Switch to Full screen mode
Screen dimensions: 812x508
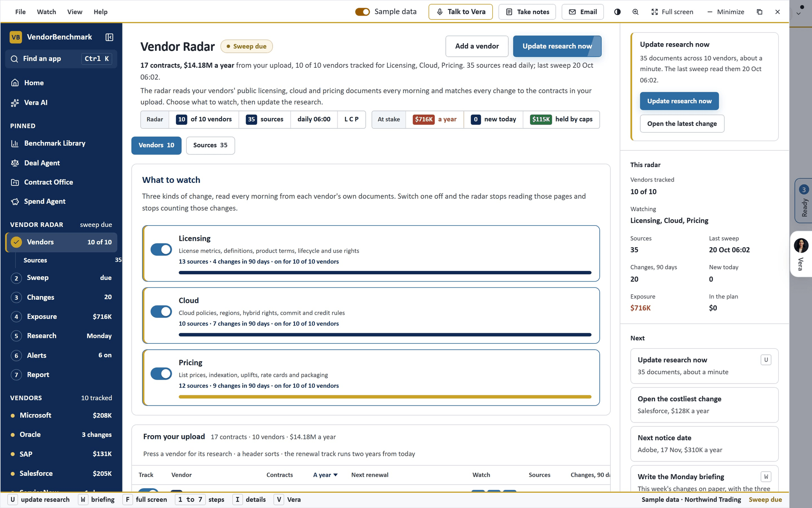[672, 12]
